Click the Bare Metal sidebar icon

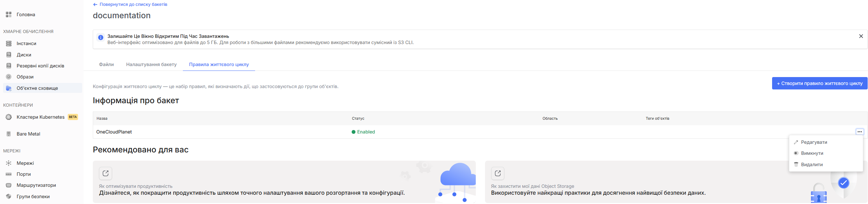click(x=9, y=134)
